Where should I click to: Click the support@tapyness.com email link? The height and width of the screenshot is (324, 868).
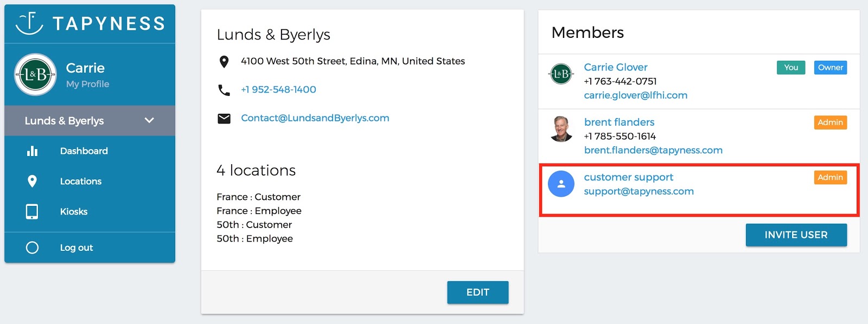coord(639,191)
